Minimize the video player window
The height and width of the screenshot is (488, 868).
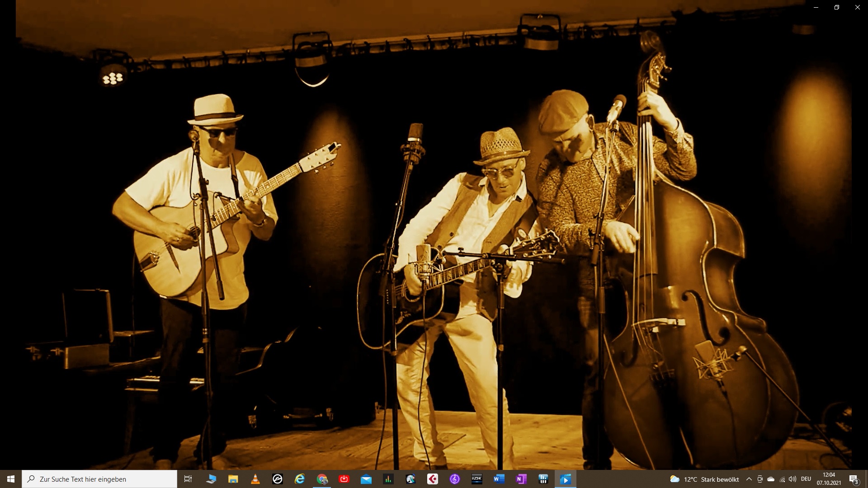tap(816, 7)
